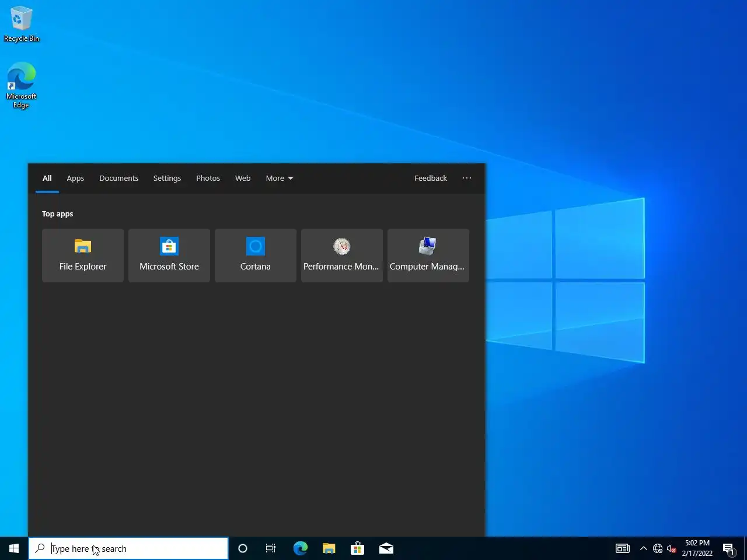Open the Windows Start menu
This screenshot has width=747, height=560.
[x=14, y=548]
